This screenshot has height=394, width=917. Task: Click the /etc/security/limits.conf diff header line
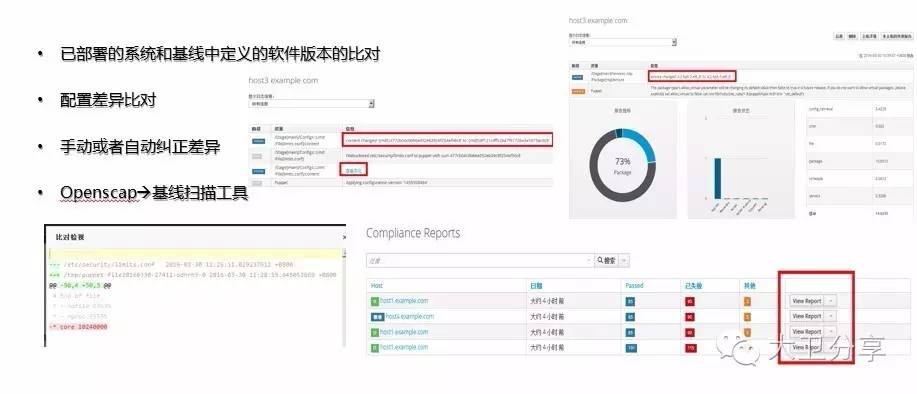[x=171, y=264]
